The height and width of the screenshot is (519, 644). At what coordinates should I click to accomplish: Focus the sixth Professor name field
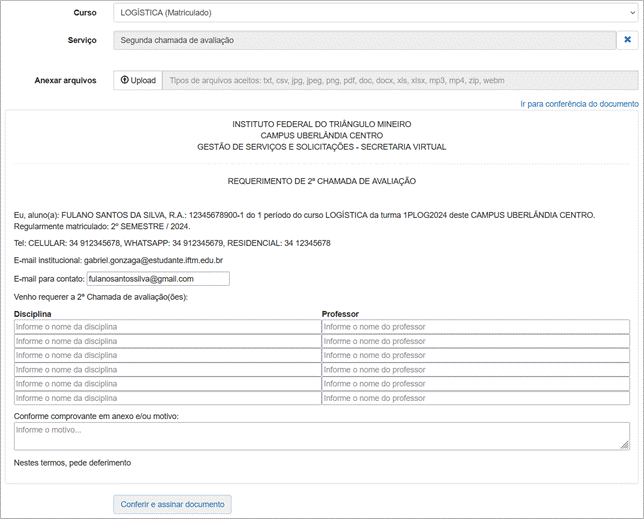(476, 398)
